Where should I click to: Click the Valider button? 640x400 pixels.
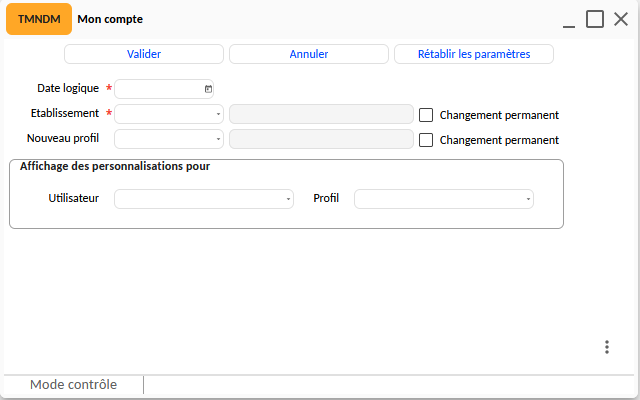point(144,54)
